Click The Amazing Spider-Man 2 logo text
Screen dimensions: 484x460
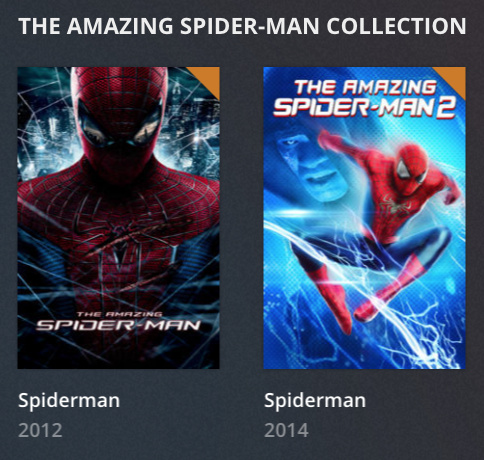(x=364, y=98)
